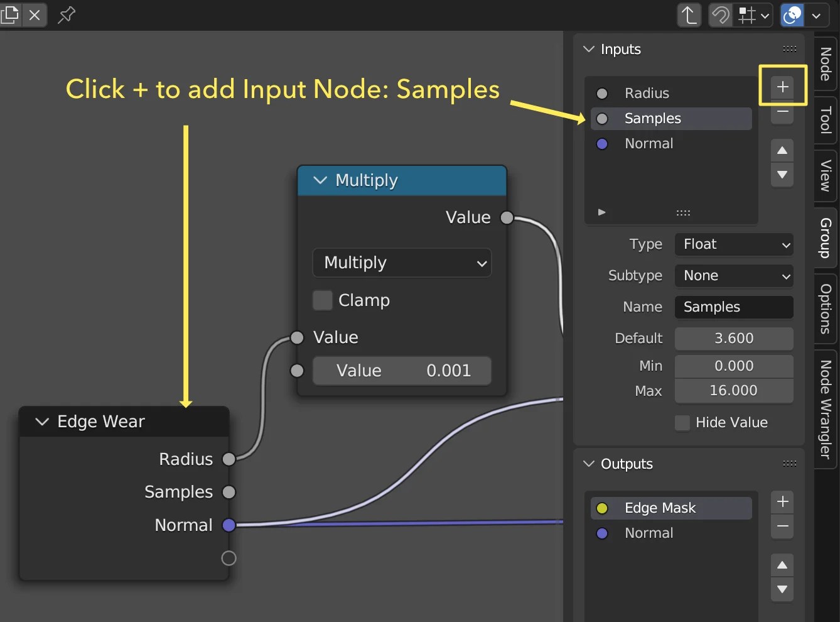
Task: Move the selected input down the list
Action: [782, 175]
